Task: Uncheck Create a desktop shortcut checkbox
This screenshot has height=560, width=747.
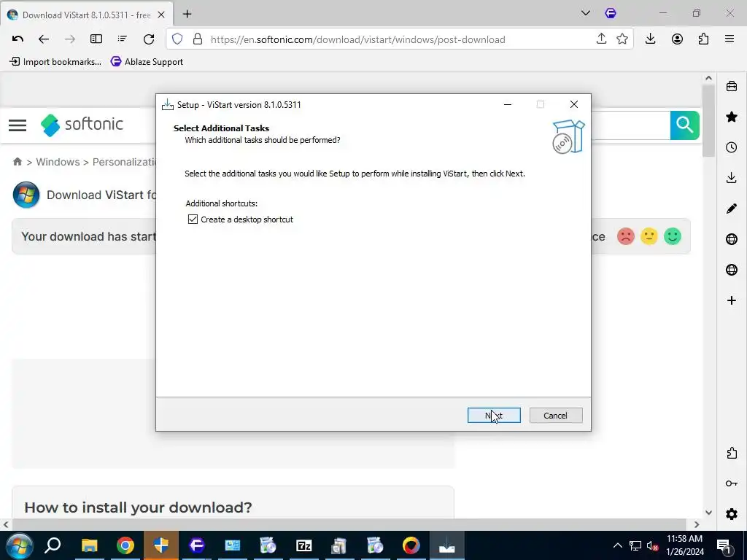Action: tap(193, 219)
